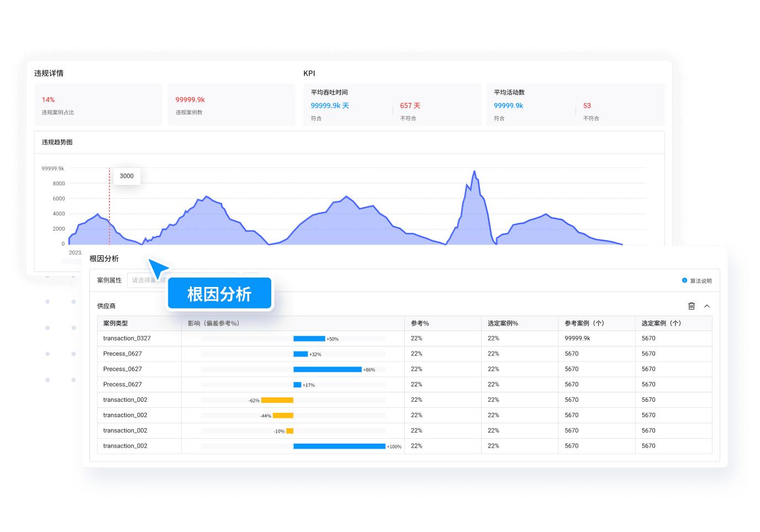Click the 平均吞吐时间 label

(x=329, y=92)
